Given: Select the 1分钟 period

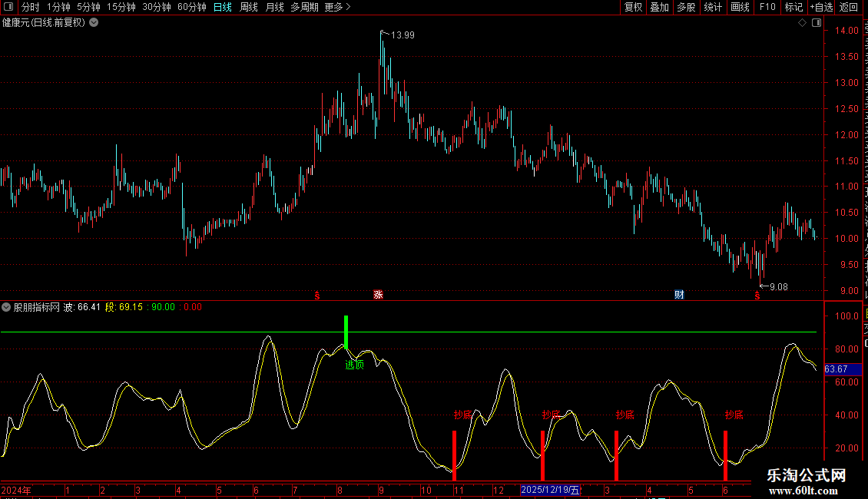Looking at the screenshot, I should [58, 7].
